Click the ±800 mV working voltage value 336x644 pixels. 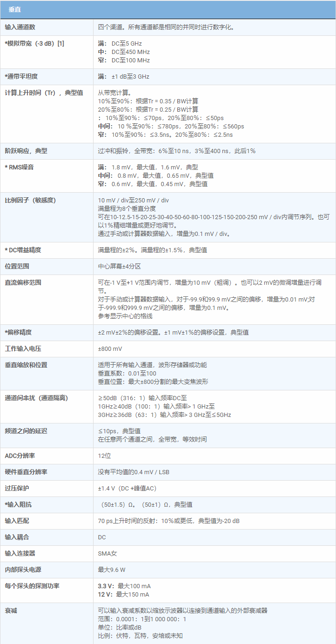[109, 349]
